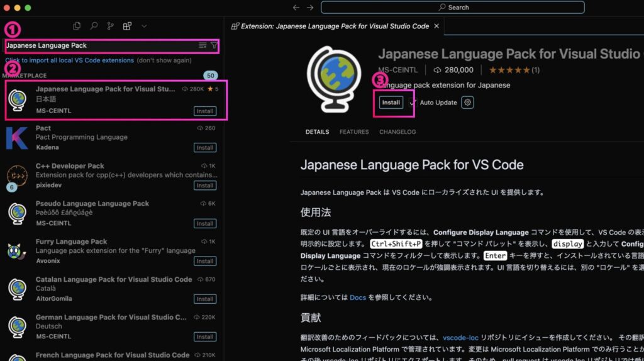Screen dimensions: 644x361
Task: Switch to the CHANGELOG tab
Action: coord(397,132)
